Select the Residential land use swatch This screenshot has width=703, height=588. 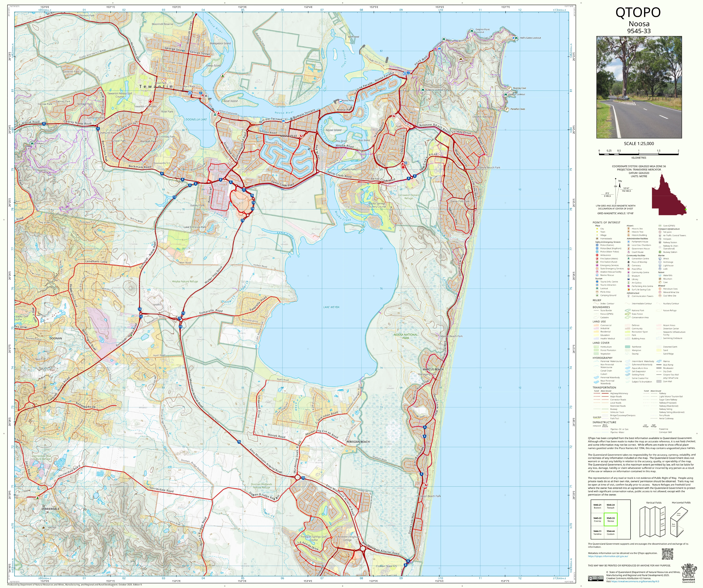(x=596, y=332)
